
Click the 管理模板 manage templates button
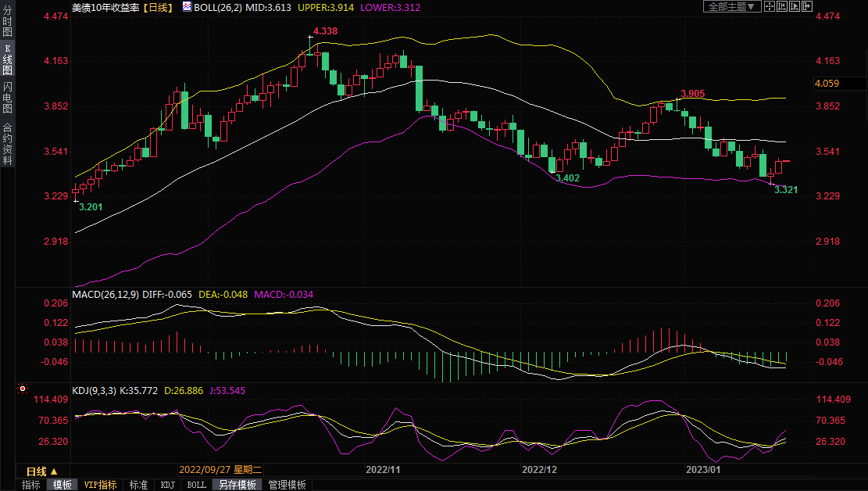tap(287, 485)
